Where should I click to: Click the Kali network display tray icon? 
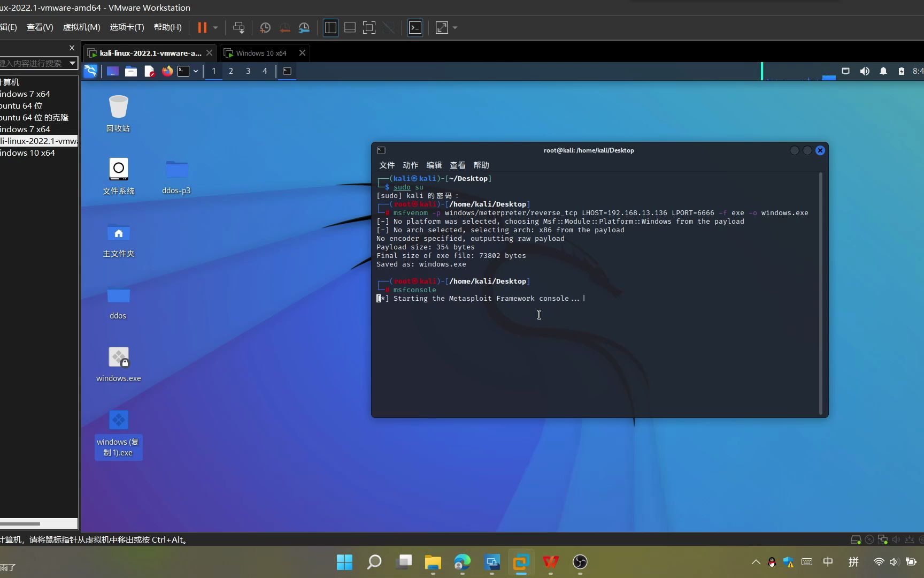(x=846, y=71)
